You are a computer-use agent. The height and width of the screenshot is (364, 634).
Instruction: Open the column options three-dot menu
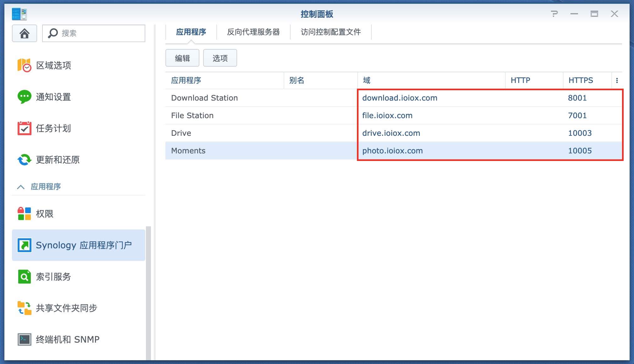tap(617, 80)
